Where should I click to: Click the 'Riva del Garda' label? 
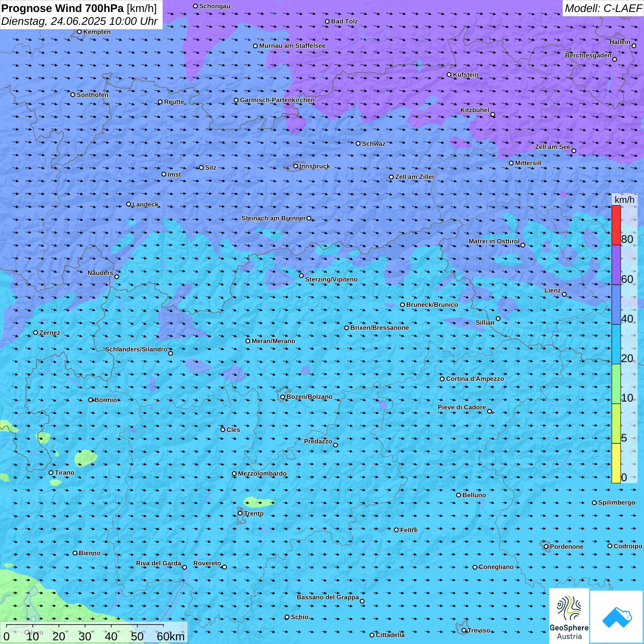pyautogui.click(x=159, y=563)
